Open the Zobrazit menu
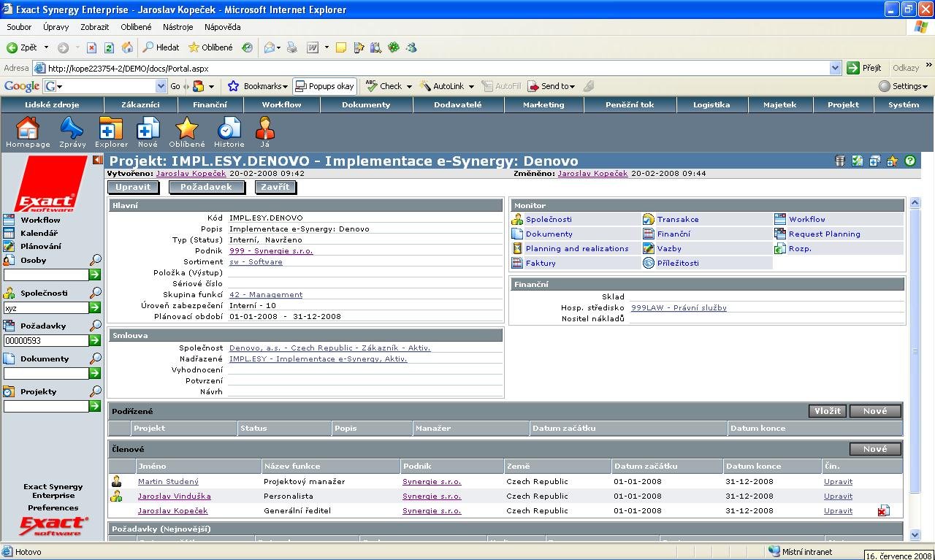The height and width of the screenshot is (560, 935). click(x=95, y=27)
